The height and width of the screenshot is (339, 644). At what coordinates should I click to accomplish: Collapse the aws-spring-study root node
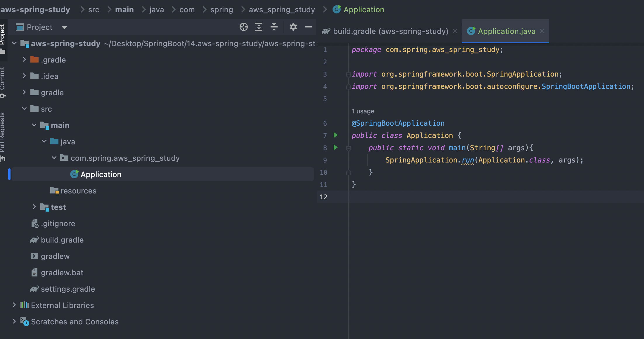[x=14, y=43]
